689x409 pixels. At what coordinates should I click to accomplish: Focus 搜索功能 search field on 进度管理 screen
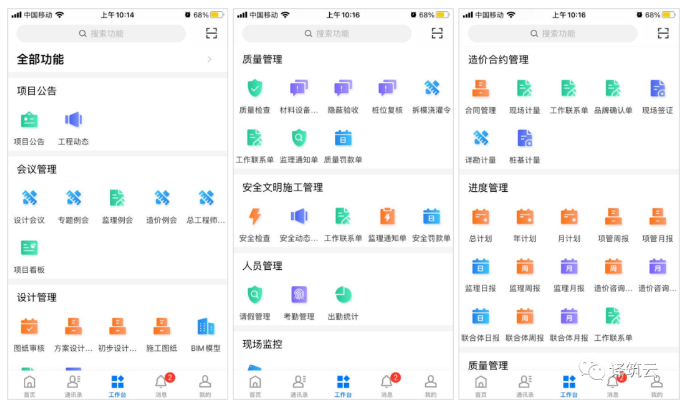tap(553, 33)
